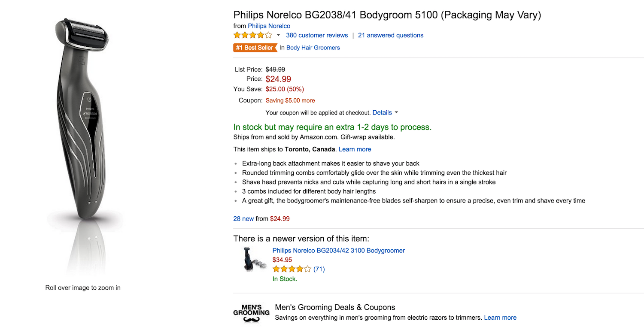This screenshot has width=644, height=330.
Task: Click Learn more about shipping to Toronto
Action: click(x=355, y=149)
